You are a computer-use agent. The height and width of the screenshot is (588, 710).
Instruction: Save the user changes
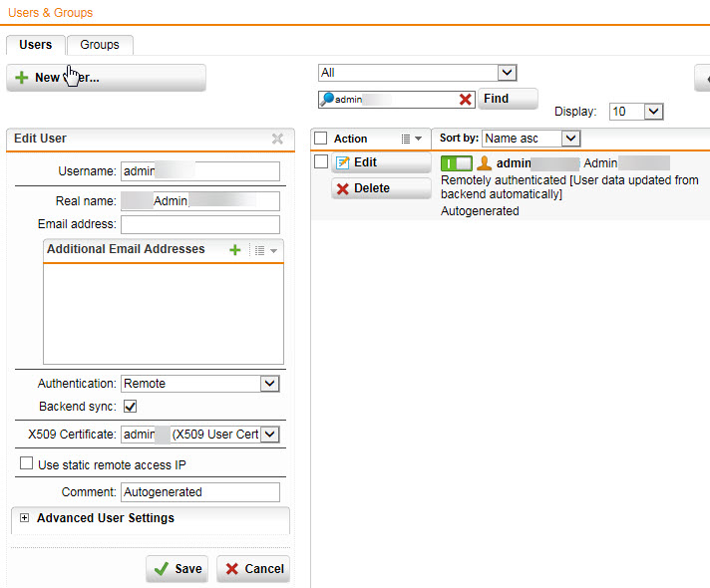click(177, 569)
